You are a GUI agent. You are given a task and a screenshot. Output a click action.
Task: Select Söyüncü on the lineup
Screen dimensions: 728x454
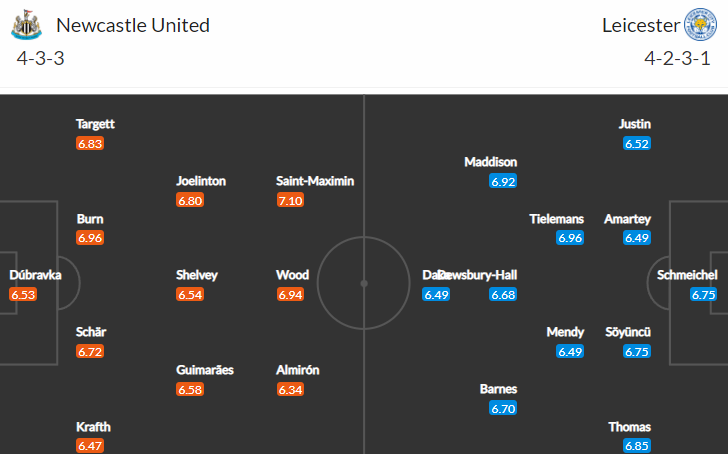tap(628, 332)
